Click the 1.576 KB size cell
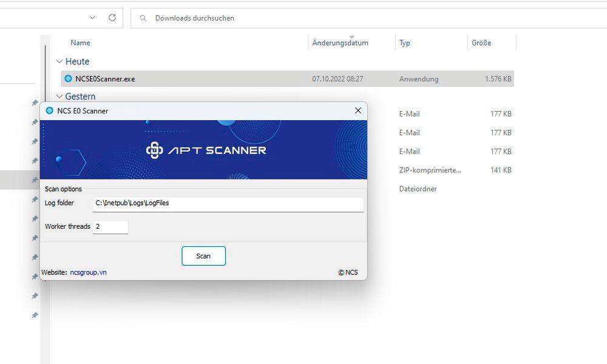 (x=498, y=79)
